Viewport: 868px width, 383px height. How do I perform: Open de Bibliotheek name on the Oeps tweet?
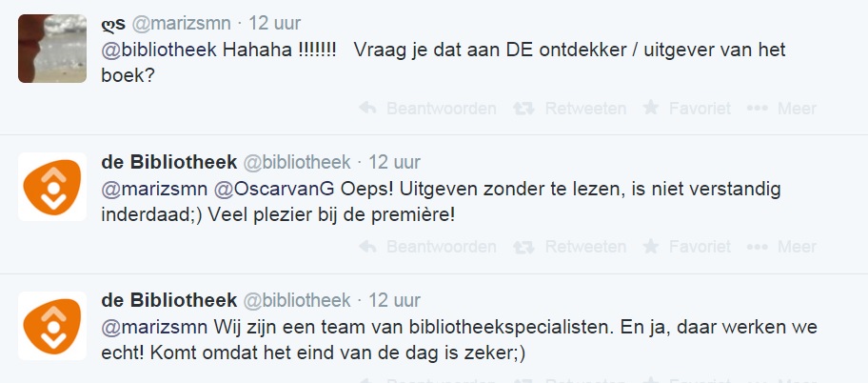click(x=169, y=162)
